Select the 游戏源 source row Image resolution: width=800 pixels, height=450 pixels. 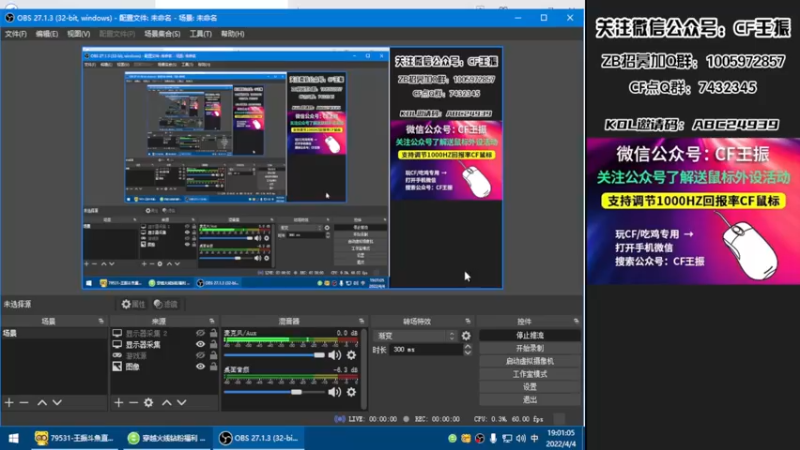click(x=164, y=355)
